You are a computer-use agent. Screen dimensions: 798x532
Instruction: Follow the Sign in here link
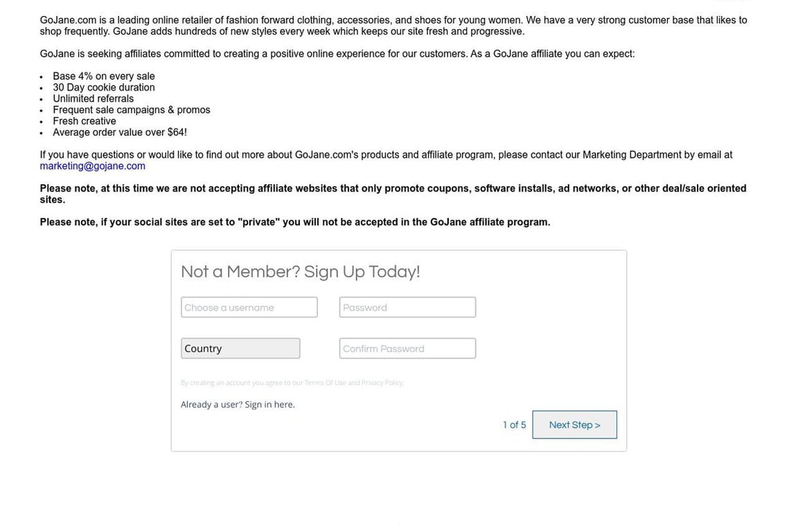(x=269, y=405)
